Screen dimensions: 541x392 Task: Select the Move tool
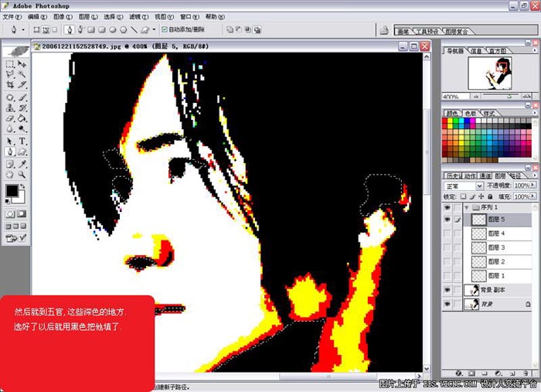click(x=22, y=64)
